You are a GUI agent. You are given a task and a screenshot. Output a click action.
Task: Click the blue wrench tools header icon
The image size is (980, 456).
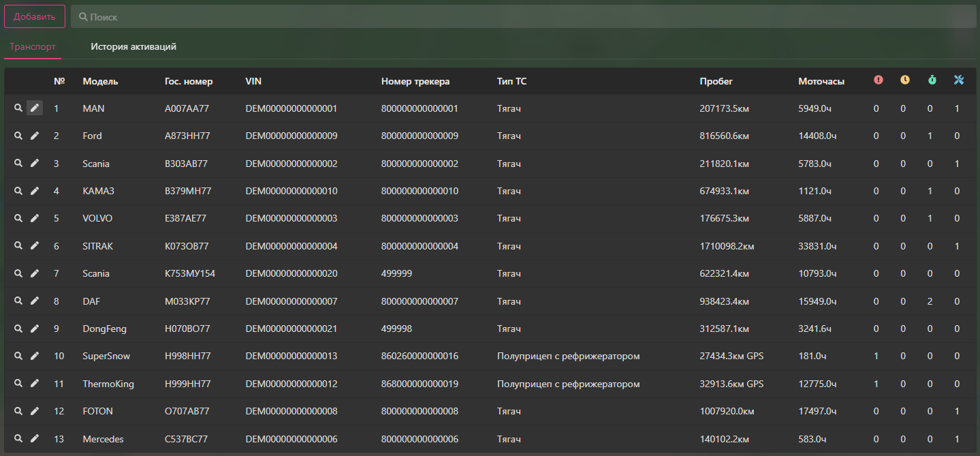tap(959, 80)
